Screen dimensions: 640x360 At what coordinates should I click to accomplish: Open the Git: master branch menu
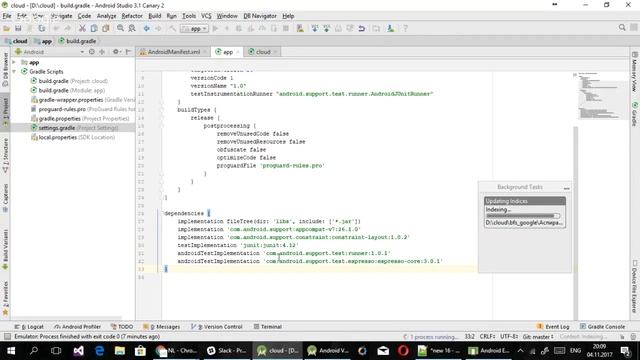coord(538,337)
